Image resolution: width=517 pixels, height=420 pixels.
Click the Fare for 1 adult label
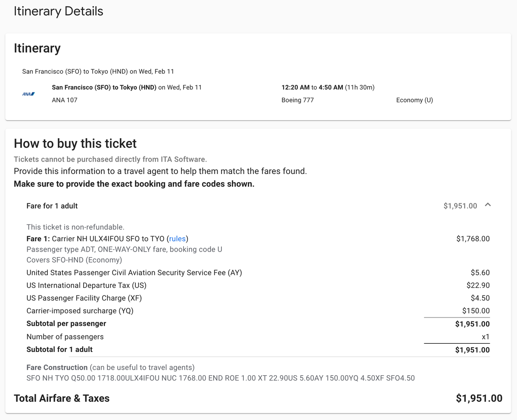coord(52,206)
